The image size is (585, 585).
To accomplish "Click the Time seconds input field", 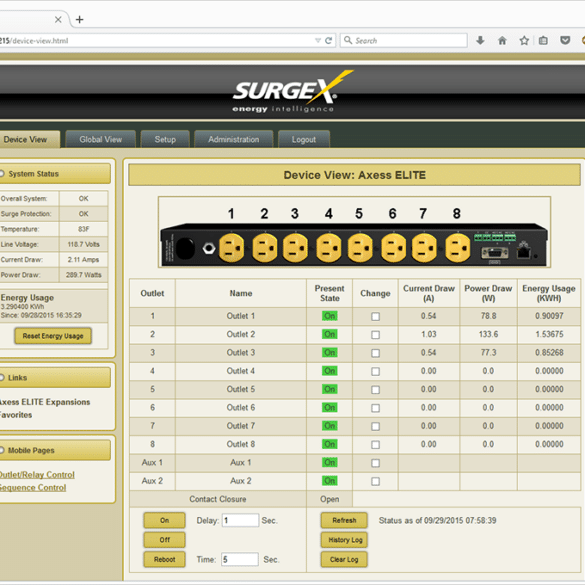I will (x=240, y=559).
